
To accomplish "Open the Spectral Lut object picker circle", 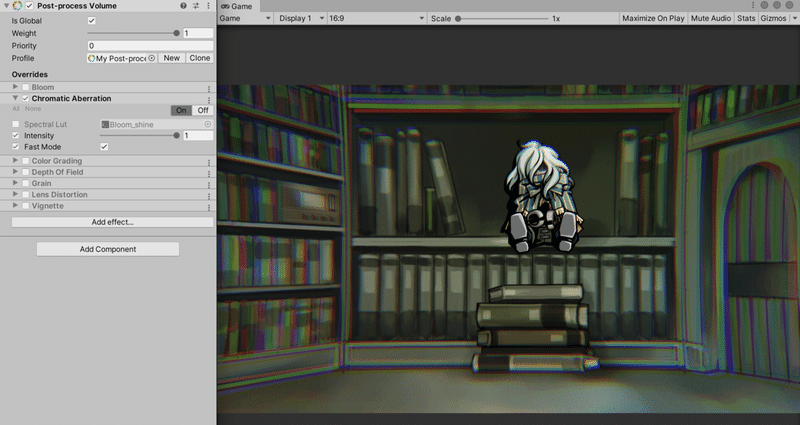I will tap(208, 124).
